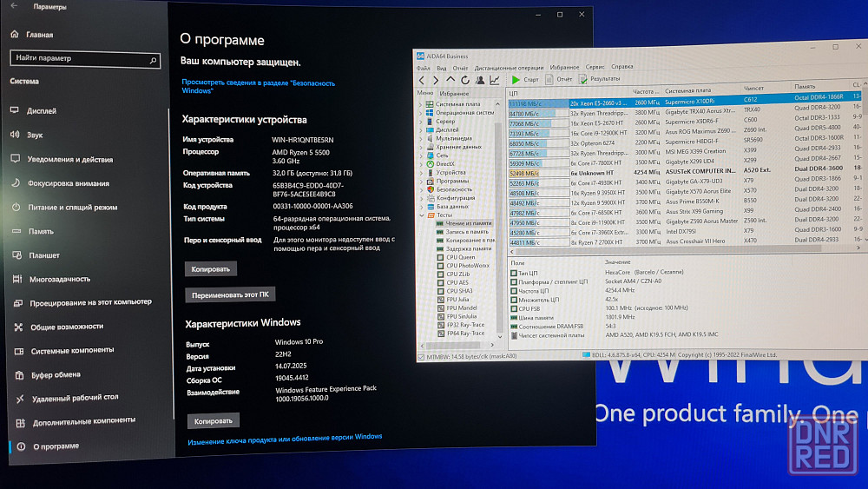Expand the Операционная система tree node
The height and width of the screenshot is (489, 868).
tap(420, 113)
